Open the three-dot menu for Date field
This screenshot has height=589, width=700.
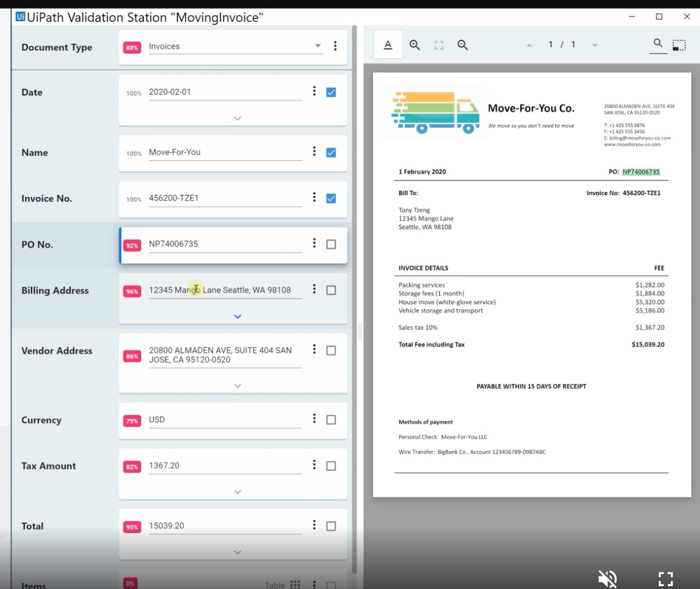point(314,91)
